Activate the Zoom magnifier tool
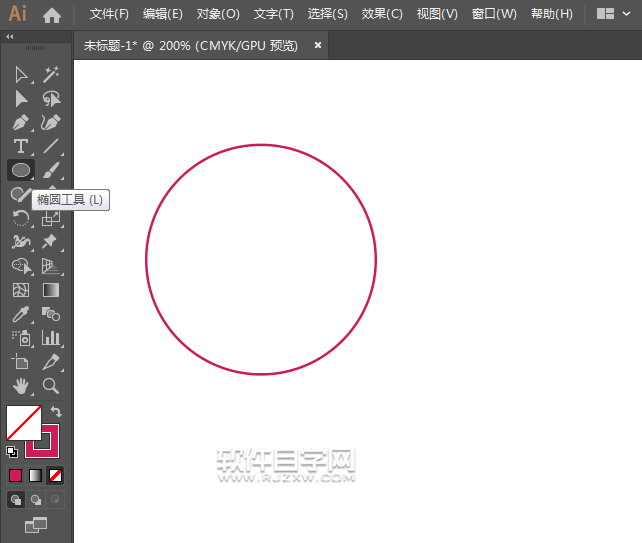 [x=51, y=385]
